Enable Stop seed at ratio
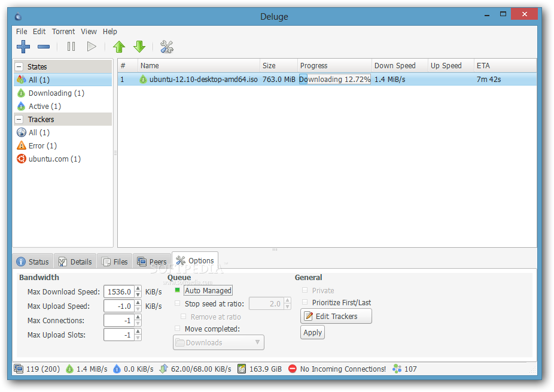This screenshot has height=392, width=554. 177,303
